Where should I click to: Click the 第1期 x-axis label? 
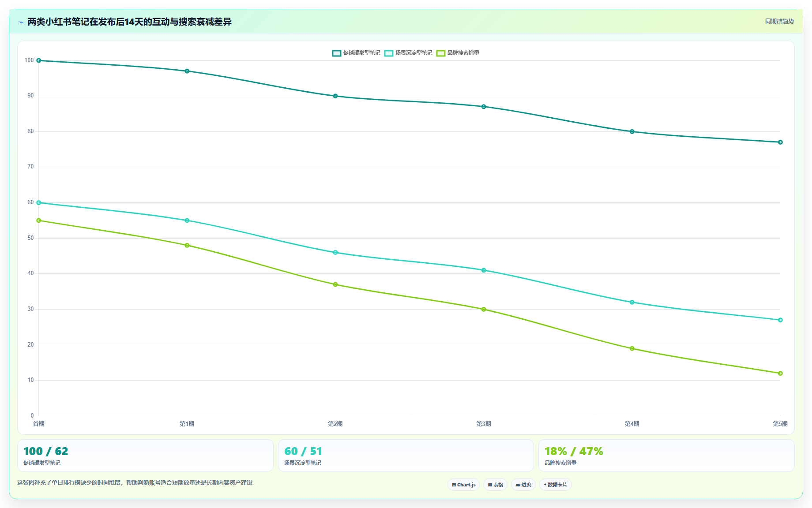(x=187, y=424)
